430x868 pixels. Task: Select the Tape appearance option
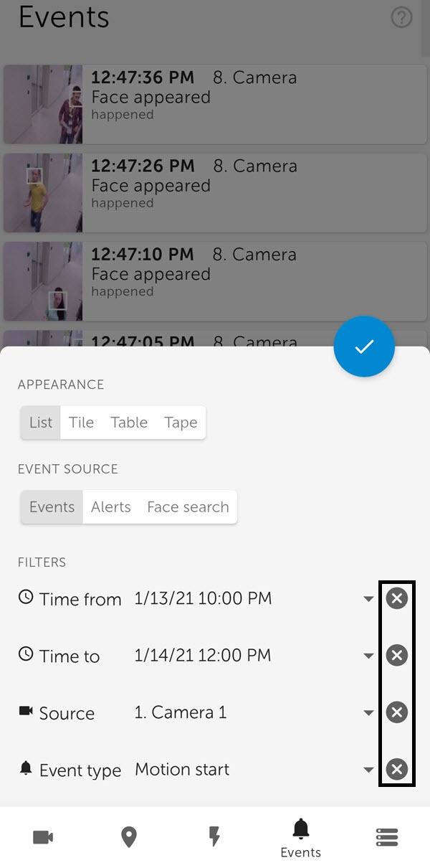click(181, 423)
